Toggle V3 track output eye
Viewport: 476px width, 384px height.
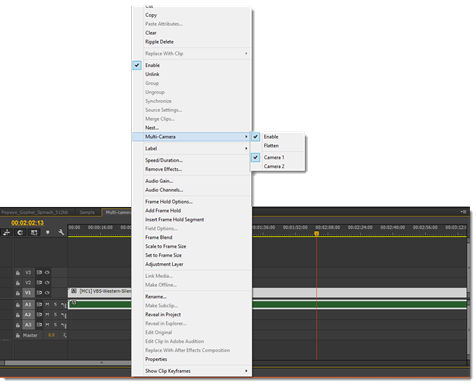(47, 272)
